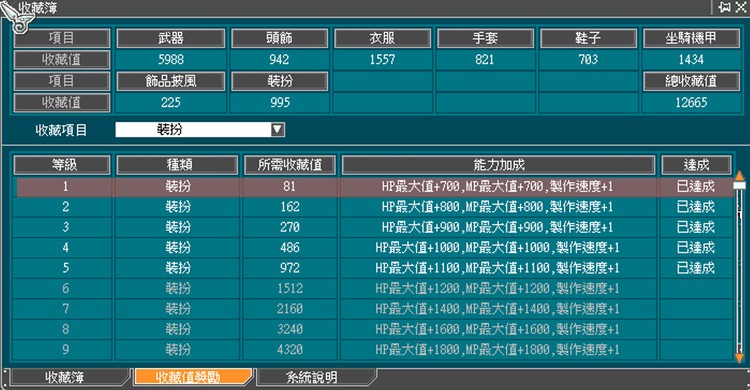This screenshot has width=750, height=390.
Task: Click the HP最大值+1100 bonus text
Action: pyautogui.click(x=497, y=268)
